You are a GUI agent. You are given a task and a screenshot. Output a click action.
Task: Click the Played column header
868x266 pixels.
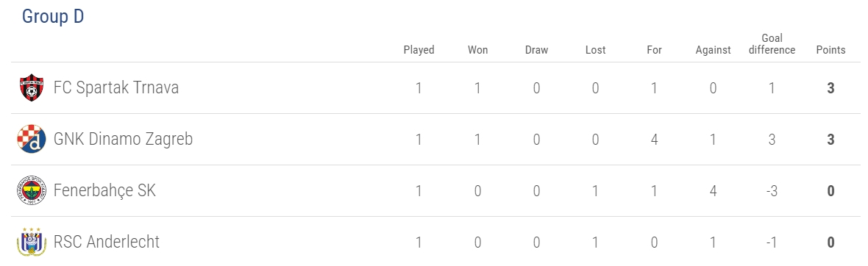click(419, 50)
